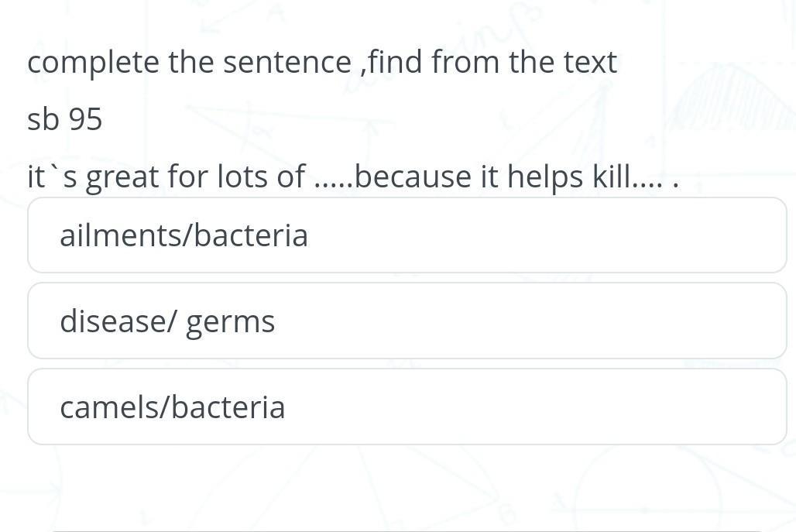The image size is (796, 532).
Task: Choose the disease/ germs answer option
Action: pyautogui.click(x=407, y=321)
